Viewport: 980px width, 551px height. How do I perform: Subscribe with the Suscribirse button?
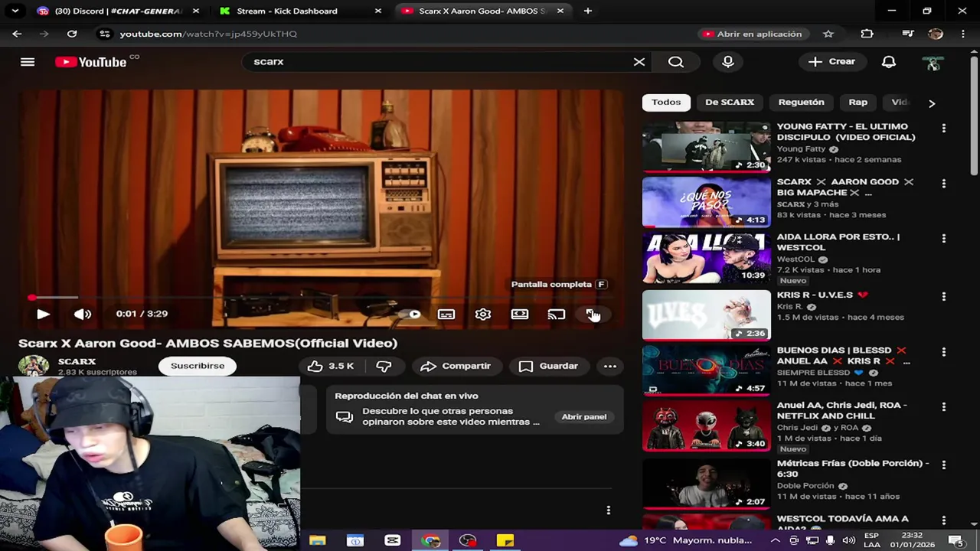tap(198, 366)
